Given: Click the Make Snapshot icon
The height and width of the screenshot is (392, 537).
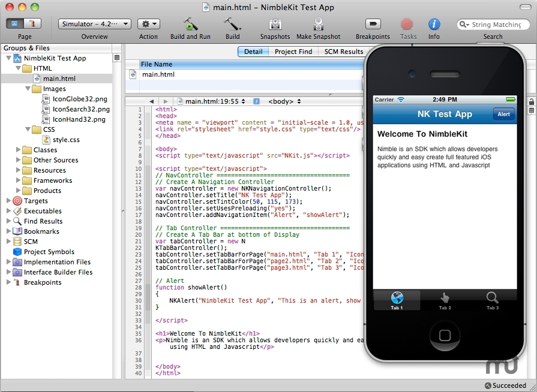Looking at the screenshot, I should pos(318,24).
